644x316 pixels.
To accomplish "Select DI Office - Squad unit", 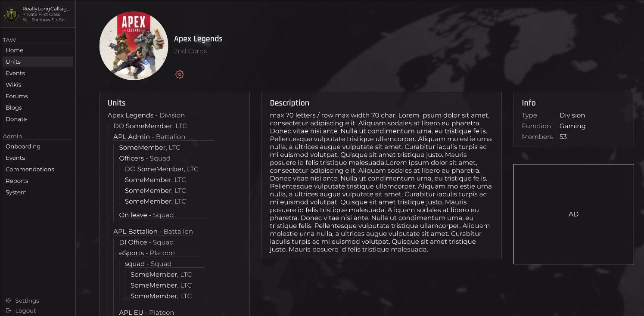I will (x=146, y=242).
